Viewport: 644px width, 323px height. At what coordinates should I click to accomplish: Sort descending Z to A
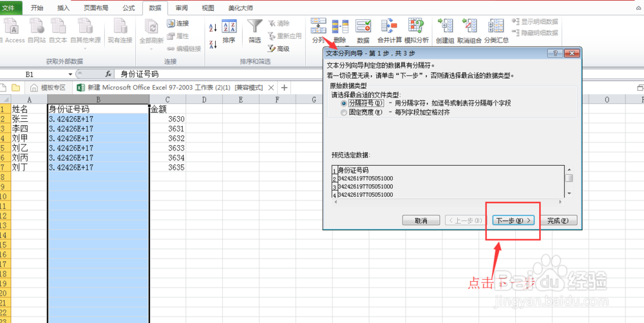click(213, 44)
